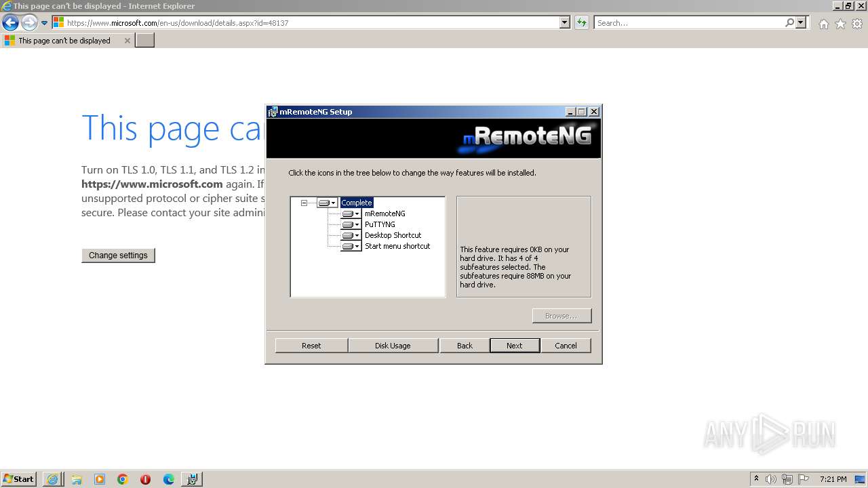
Task: Open IE Tools gear menu
Action: (x=857, y=24)
